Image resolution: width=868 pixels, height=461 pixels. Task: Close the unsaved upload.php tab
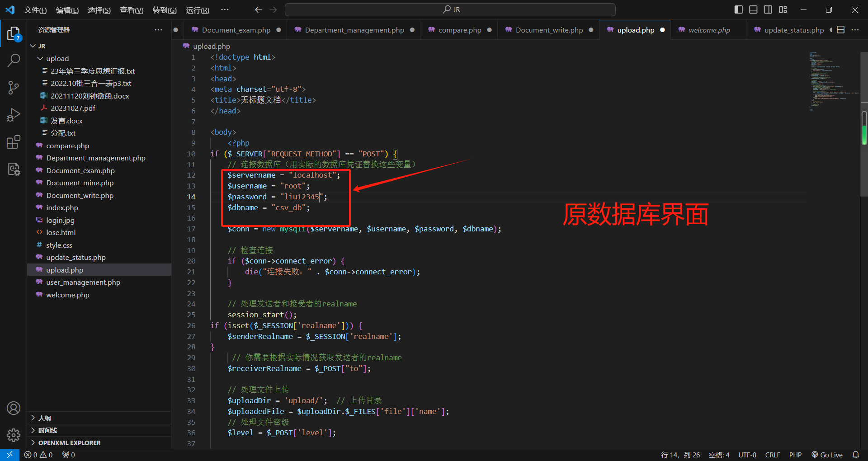(662, 30)
